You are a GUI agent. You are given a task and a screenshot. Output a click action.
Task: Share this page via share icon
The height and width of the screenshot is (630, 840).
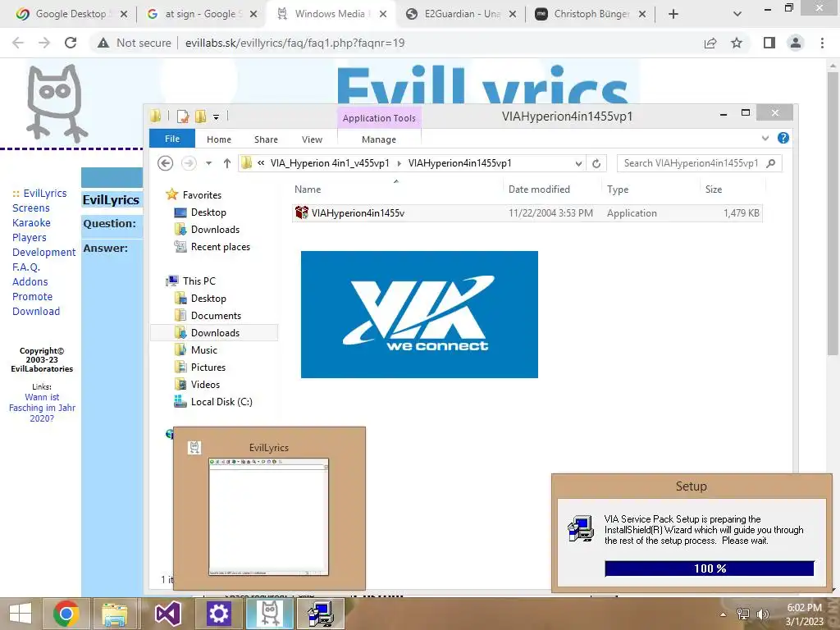710,43
